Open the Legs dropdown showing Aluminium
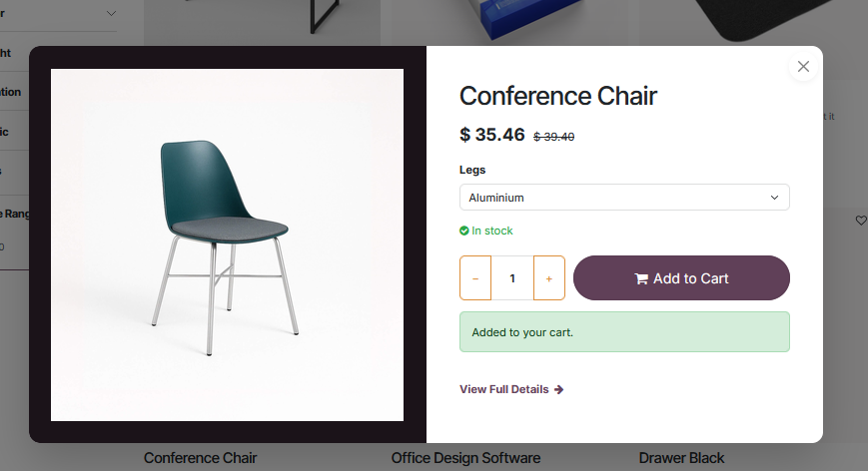 click(624, 198)
